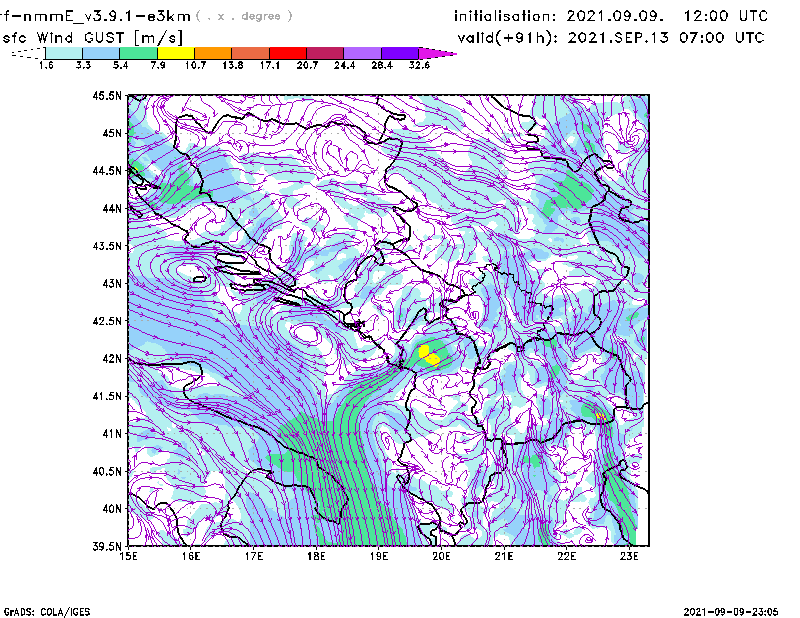
Task: Click the '39.5N' latitude label
Action: [107, 547]
